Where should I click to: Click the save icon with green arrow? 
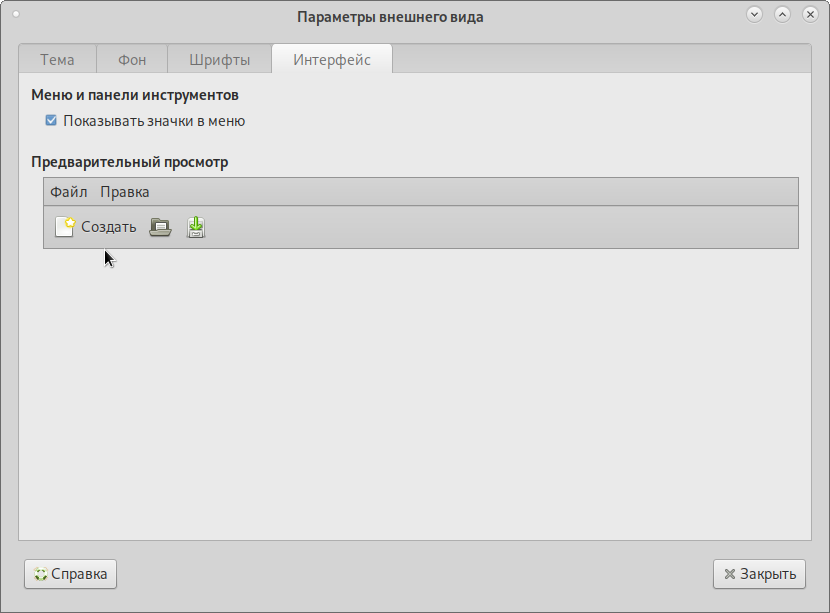coord(196,227)
